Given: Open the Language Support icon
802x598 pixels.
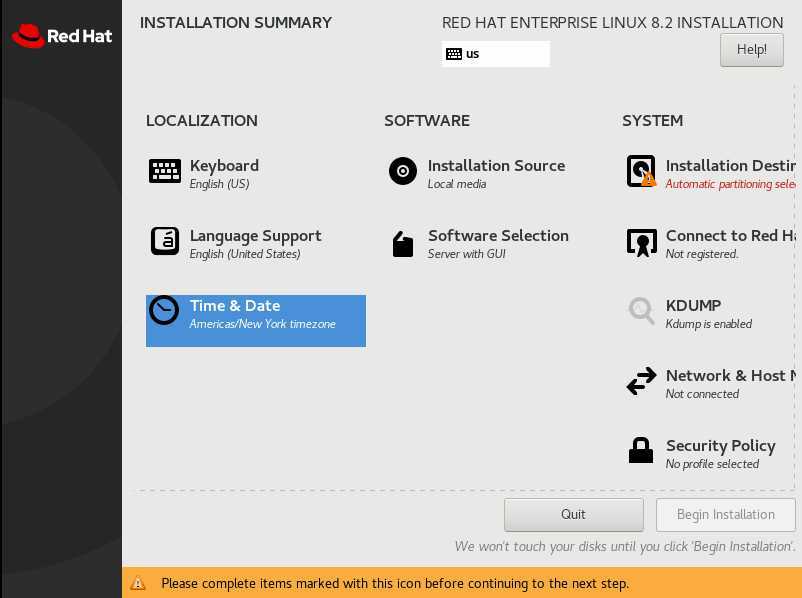Looking at the screenshot, I should [x=165, y=241].
